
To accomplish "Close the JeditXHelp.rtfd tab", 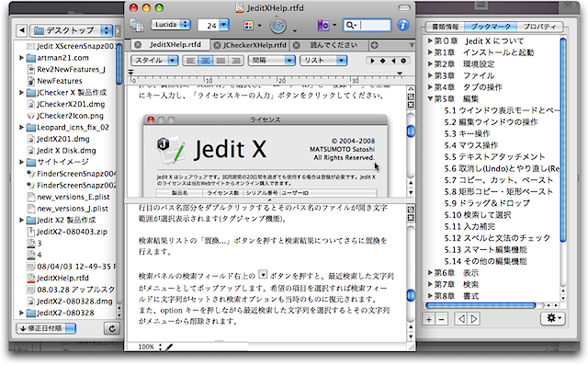I will coord(138,45).
